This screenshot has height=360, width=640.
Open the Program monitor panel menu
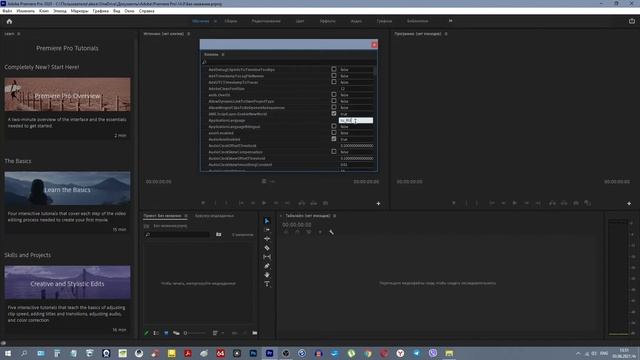pos(446,34)
